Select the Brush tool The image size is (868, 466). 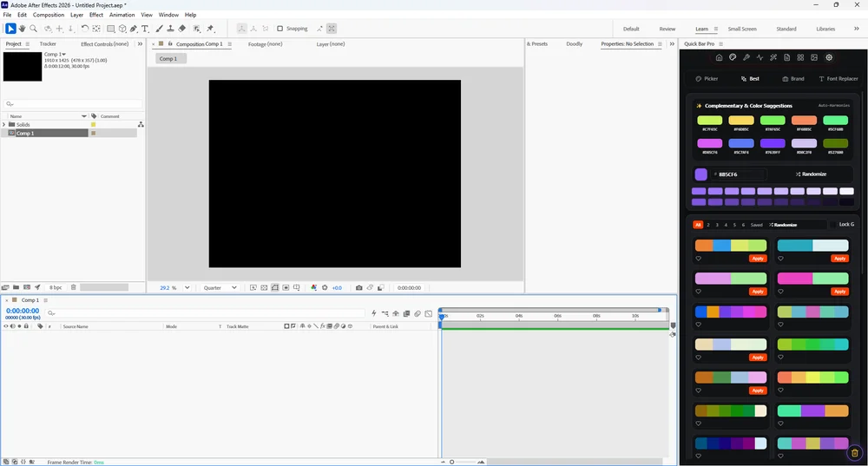(160, 29)
